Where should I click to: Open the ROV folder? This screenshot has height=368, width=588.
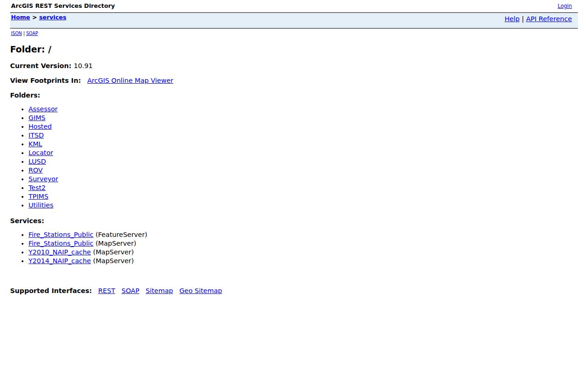35,170
